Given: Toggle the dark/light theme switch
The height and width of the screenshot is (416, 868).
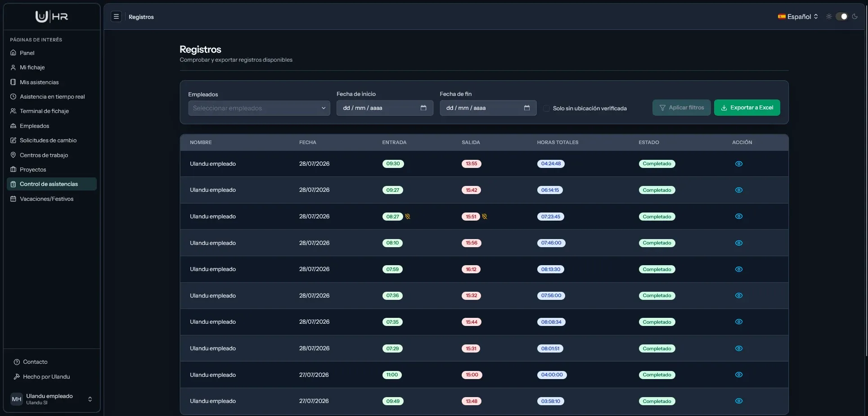Looking at the screenshot, I should [841, 17].
